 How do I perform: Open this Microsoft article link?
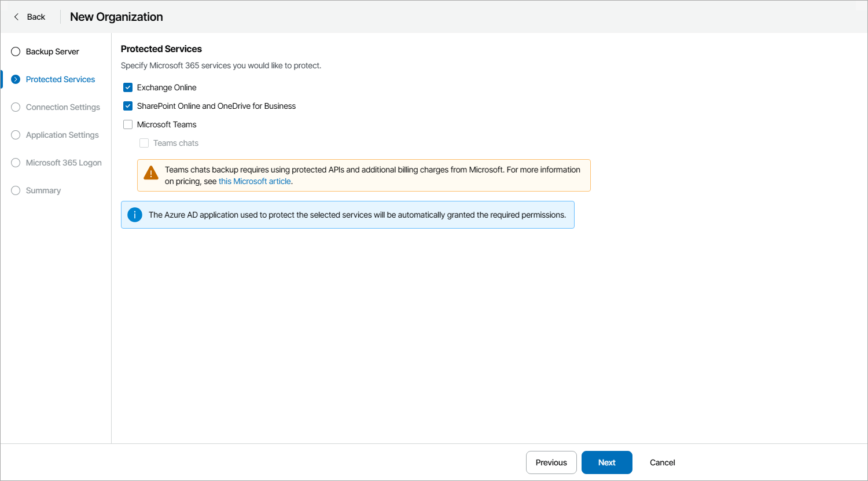(255, 181)
